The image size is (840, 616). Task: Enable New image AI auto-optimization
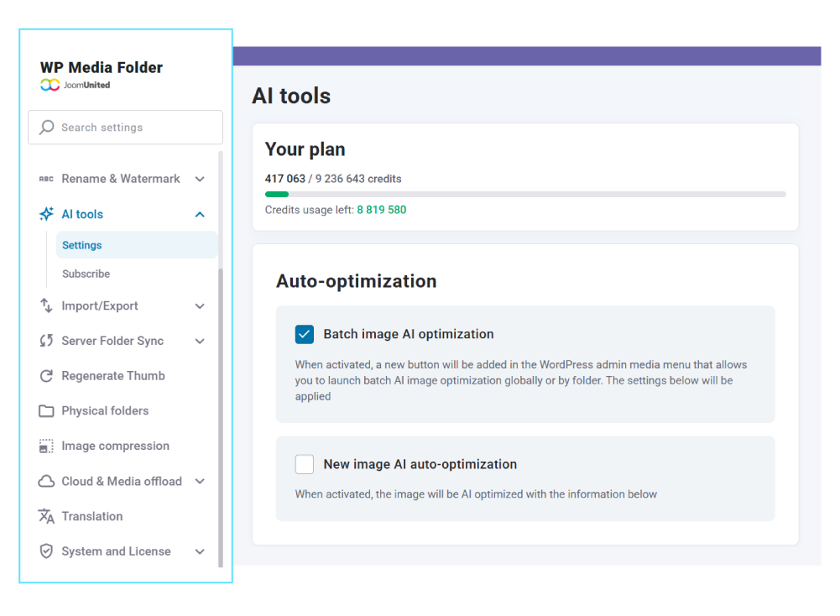coord(304,463)
